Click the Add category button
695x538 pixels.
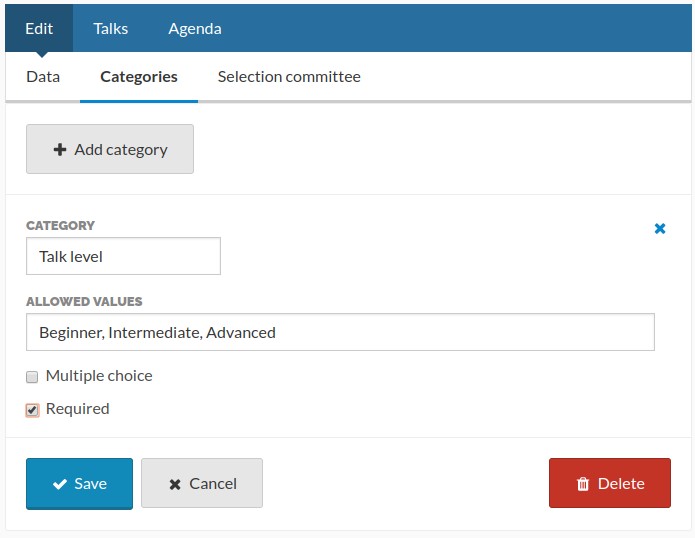[x=110, y=149]
